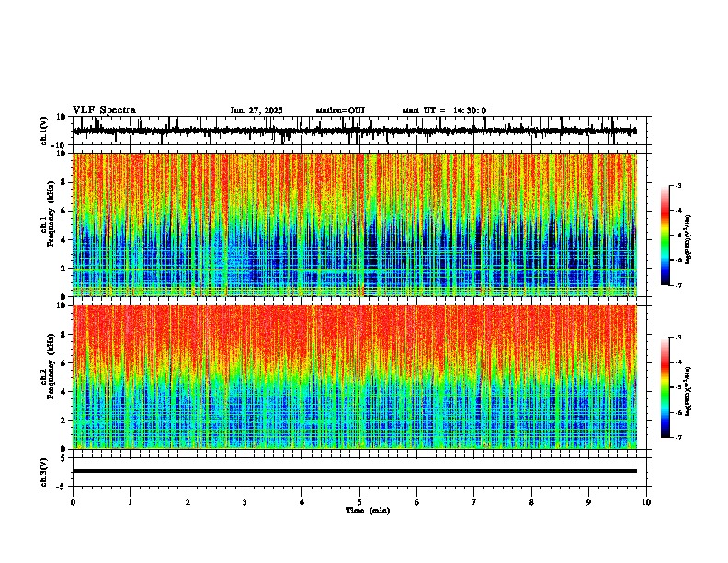Image resolution: width=728 pixels, height=563 pixels.
Task: Click time axis tick label "0"
Action: pyautogui.click(x=73, y=502)
